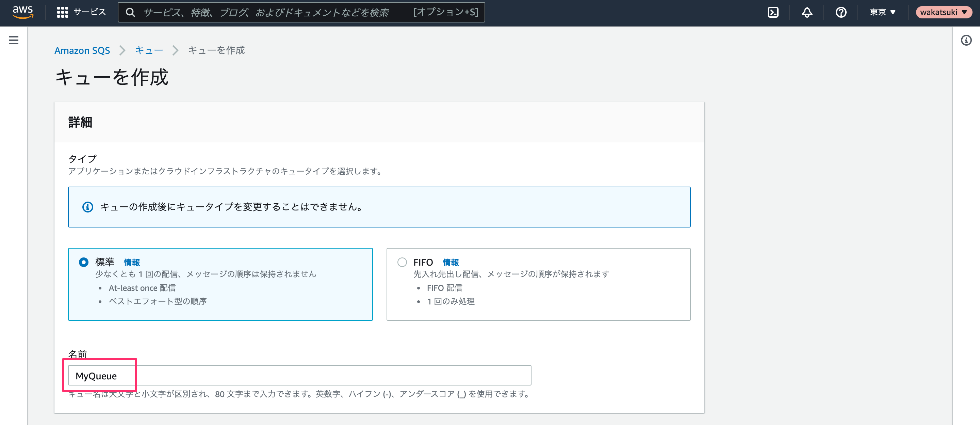Click the FIFO option card description
This screenshot has width=980, height=425.
[511, 274]
